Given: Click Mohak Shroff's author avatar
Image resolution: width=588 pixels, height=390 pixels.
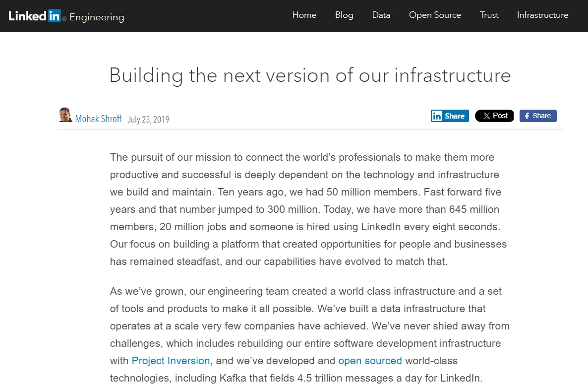Looking at the screenshot, I should click(x=65, y=115).
